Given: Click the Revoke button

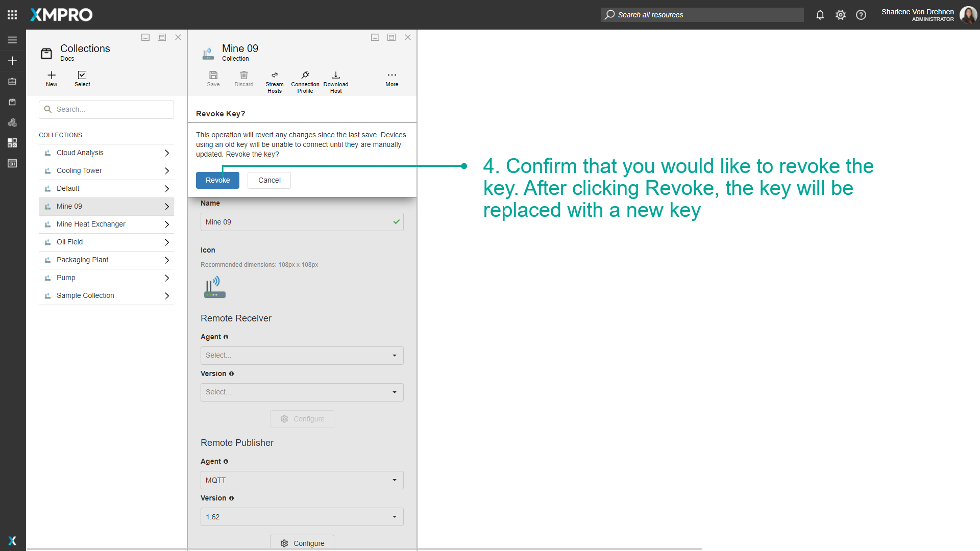Looking at the screenshot, I should 217,180.
